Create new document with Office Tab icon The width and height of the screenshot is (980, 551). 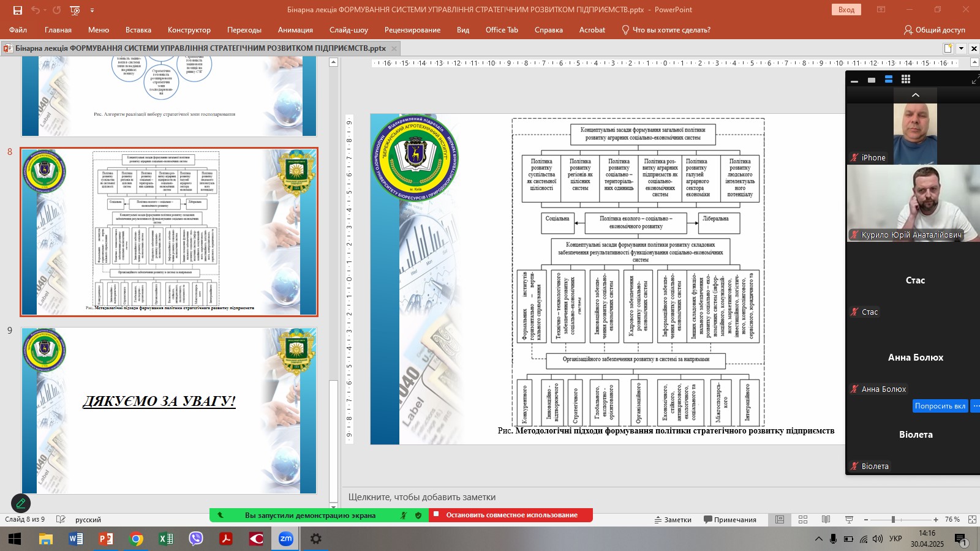point(948,48)
